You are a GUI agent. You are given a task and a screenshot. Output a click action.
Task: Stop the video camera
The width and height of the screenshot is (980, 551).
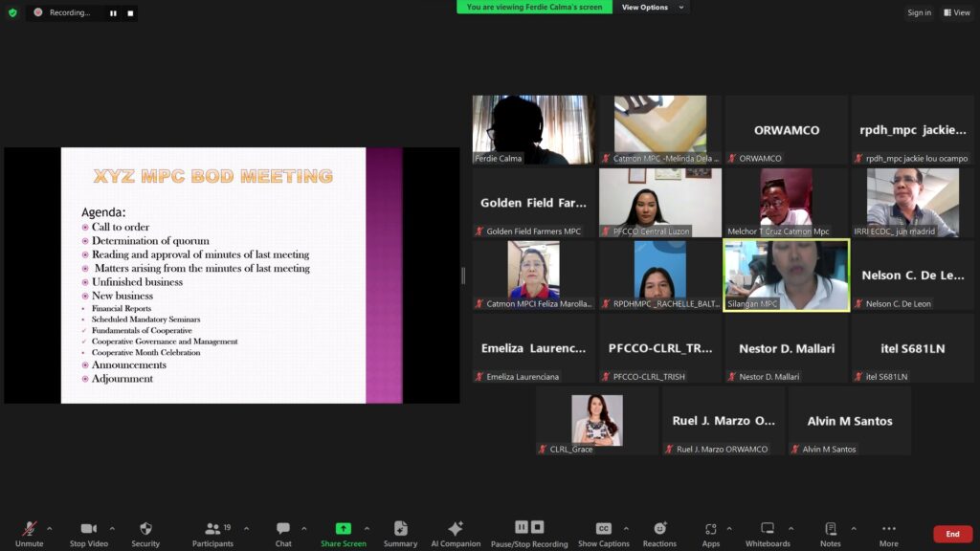pyautogui.click(x=89, y=534)
